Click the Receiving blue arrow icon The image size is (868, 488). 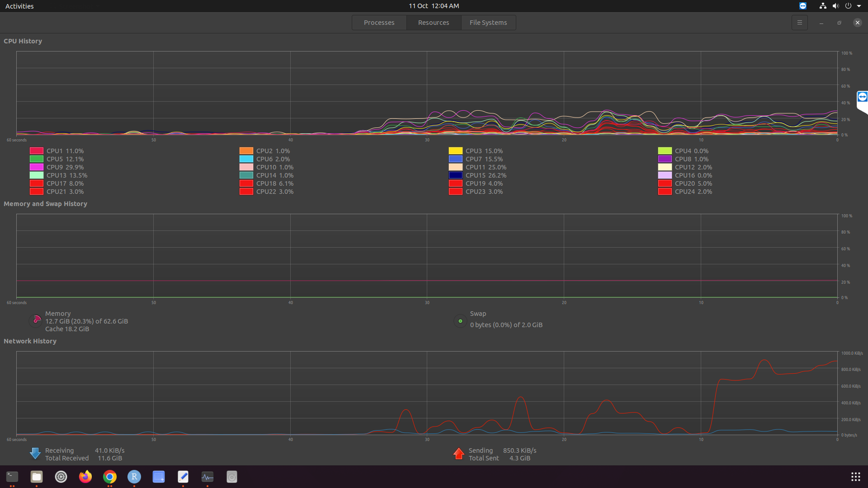point(35,454)
